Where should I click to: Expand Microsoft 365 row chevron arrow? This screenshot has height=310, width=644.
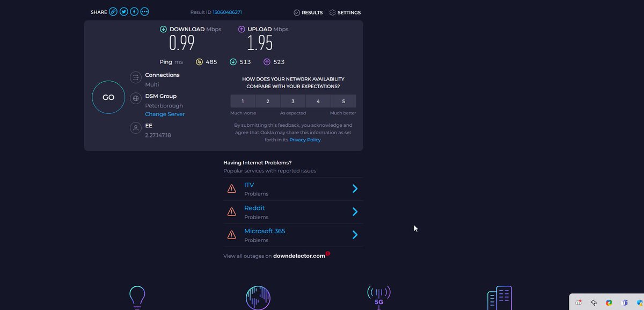click(x=355, y=235)
